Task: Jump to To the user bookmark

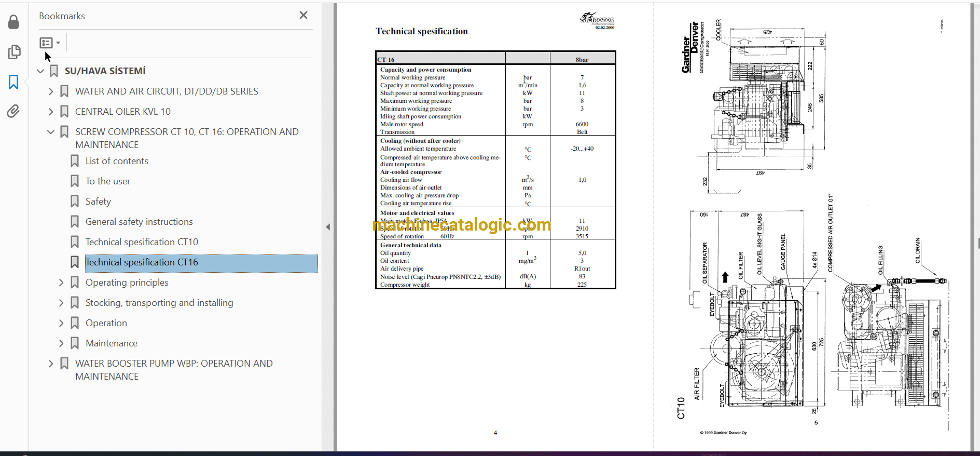Action: coord(108,181)
